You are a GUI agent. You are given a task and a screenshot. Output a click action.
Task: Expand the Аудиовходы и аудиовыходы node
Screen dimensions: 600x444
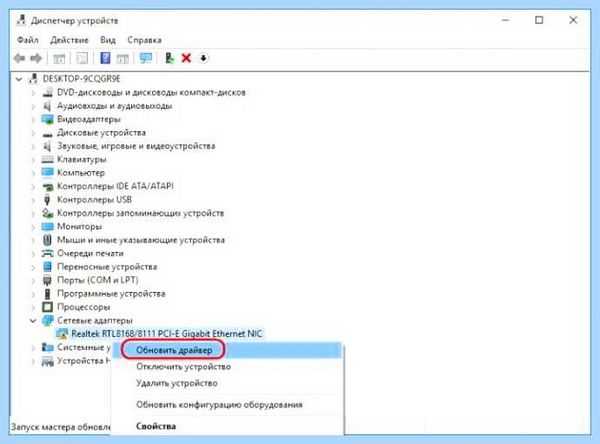point(33,106)
